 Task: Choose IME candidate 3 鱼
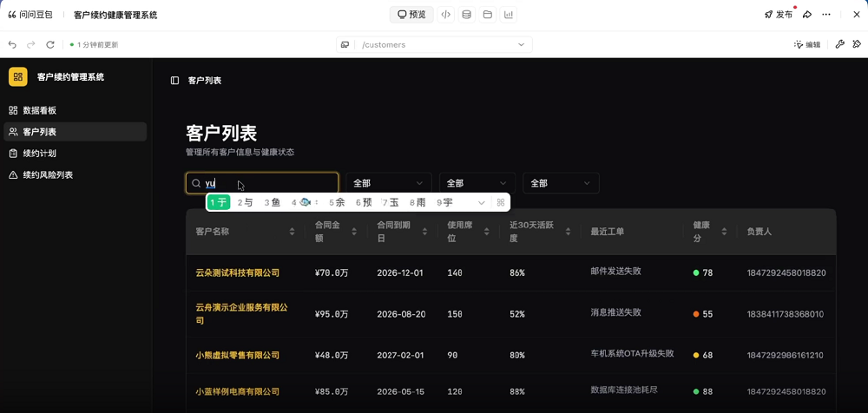[272, 203]
